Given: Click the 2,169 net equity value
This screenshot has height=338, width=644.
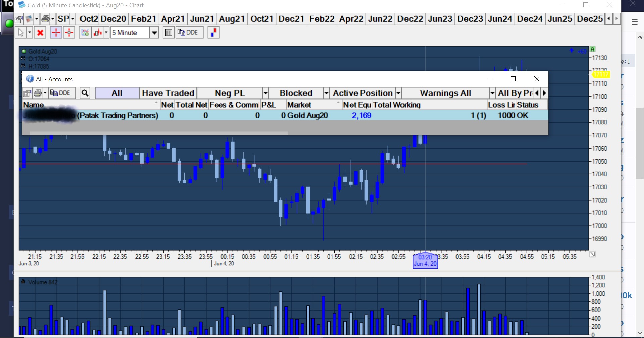Looking at the screenshot, I should [361, 115].
